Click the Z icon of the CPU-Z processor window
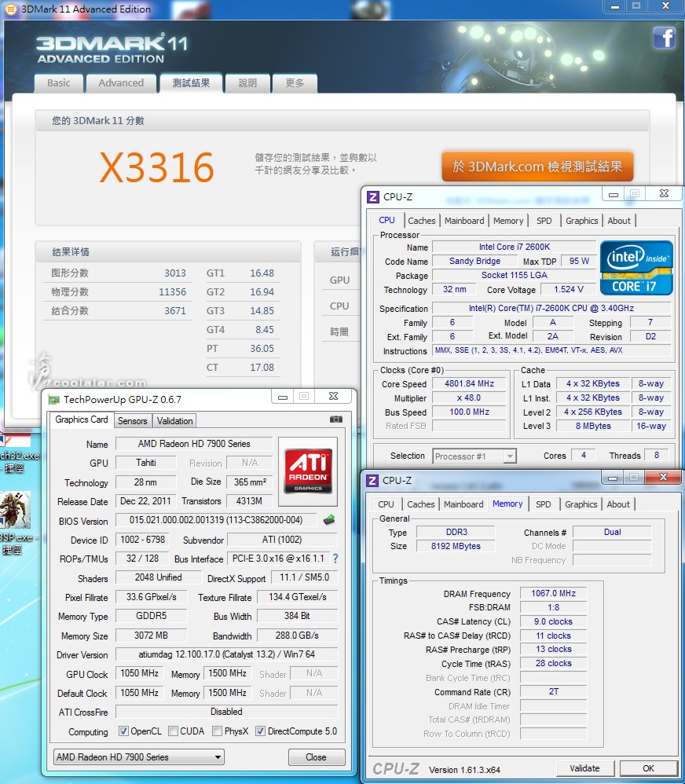Image resolution: width=685 pixels, height=784 pixels. pos(372,196)
